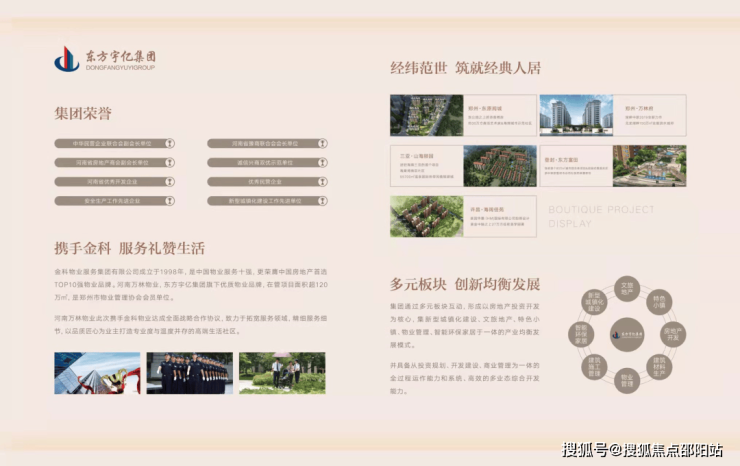740x466 pixels.
Task: Open the skyscraper with red ribbon photo
Action: [x=97, y=373]
